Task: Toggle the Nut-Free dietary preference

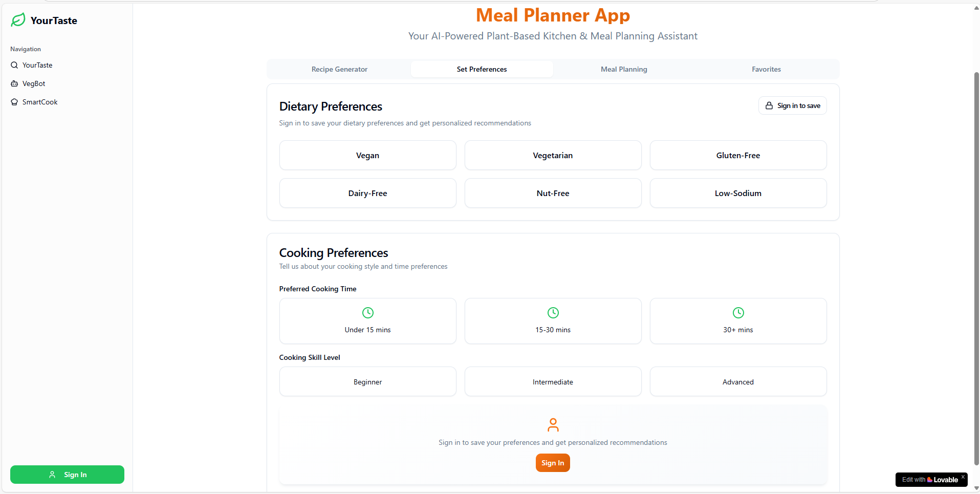Action: [553, 193]
